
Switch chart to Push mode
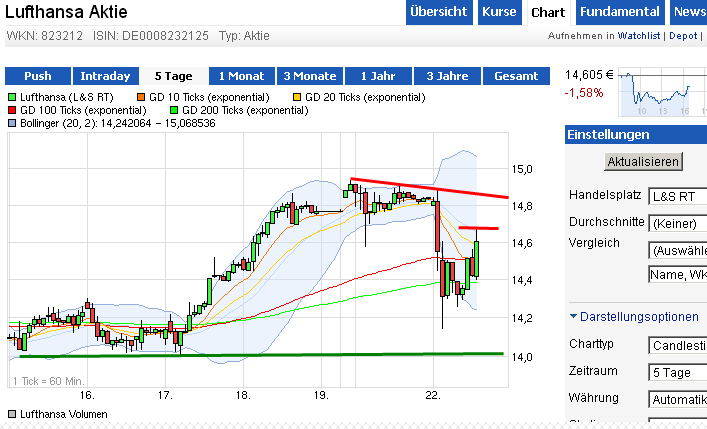tap(38, 76)
